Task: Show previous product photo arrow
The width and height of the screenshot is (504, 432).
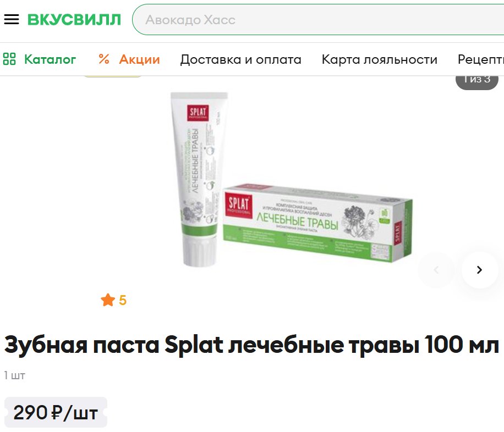Action: coord(436,270)
